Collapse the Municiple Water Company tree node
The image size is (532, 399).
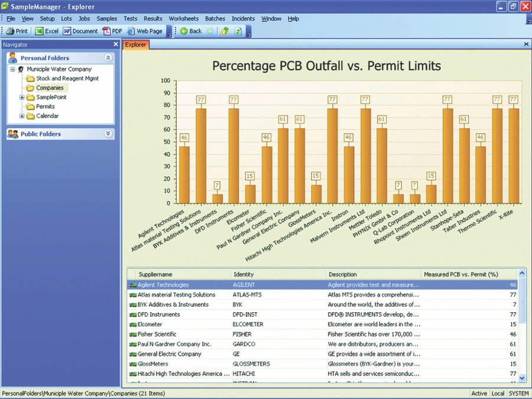click(12, 69)
